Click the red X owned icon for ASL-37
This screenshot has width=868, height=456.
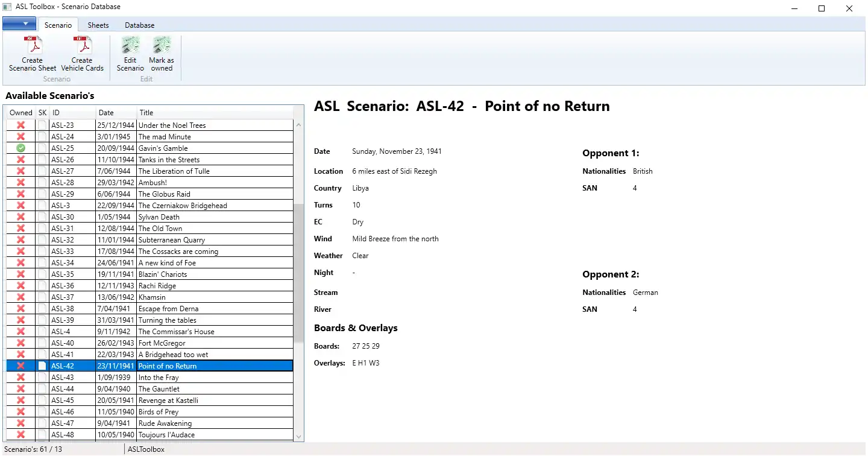coord(20,297)
